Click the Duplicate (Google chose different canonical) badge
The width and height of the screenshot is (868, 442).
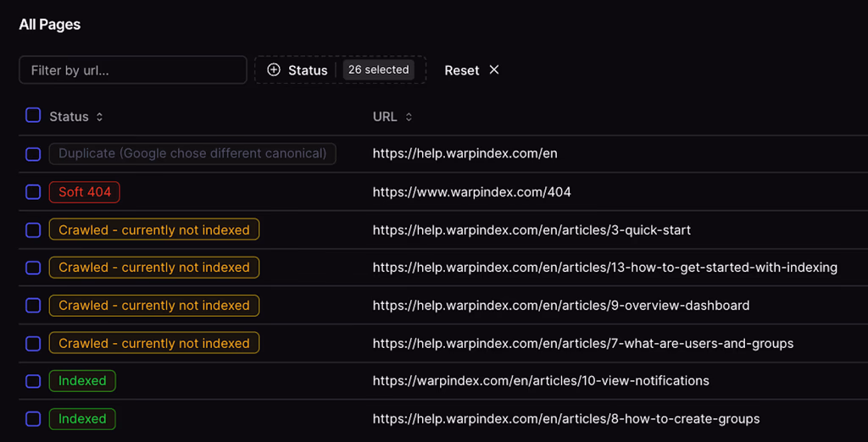click(192, 154)
